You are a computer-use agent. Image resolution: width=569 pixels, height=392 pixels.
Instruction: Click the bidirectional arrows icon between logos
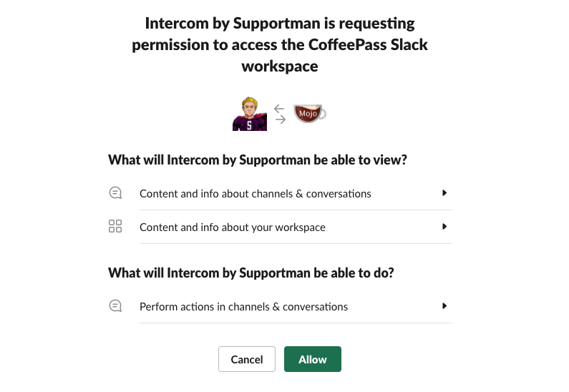(280, 114)
